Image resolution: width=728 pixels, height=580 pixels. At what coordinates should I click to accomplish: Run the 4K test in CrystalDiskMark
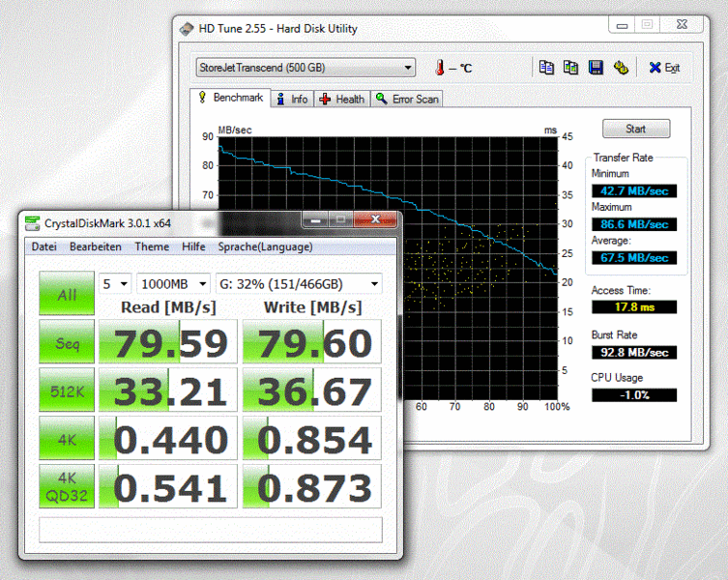67,438
